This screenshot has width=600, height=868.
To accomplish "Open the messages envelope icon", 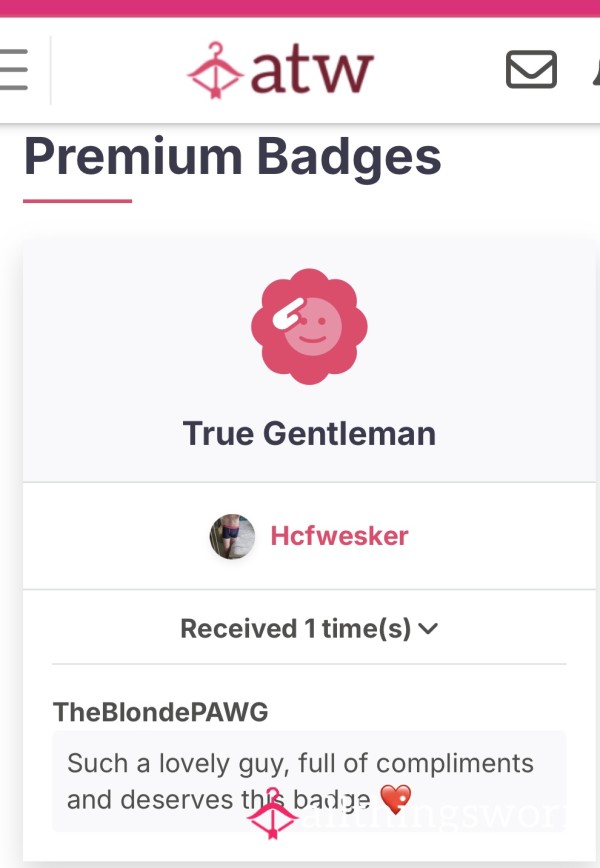I will 531,69.
